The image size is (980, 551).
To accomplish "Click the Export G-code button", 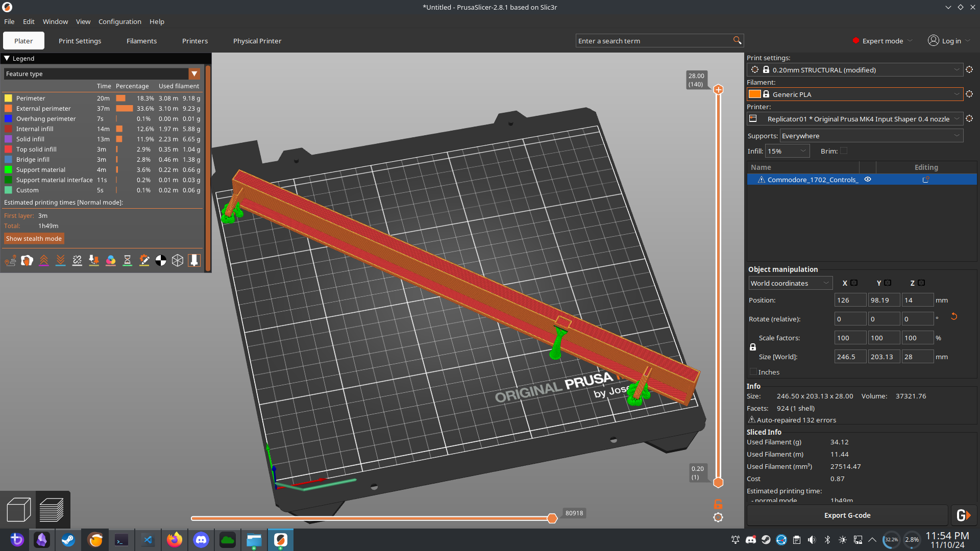I will (847, 516).
